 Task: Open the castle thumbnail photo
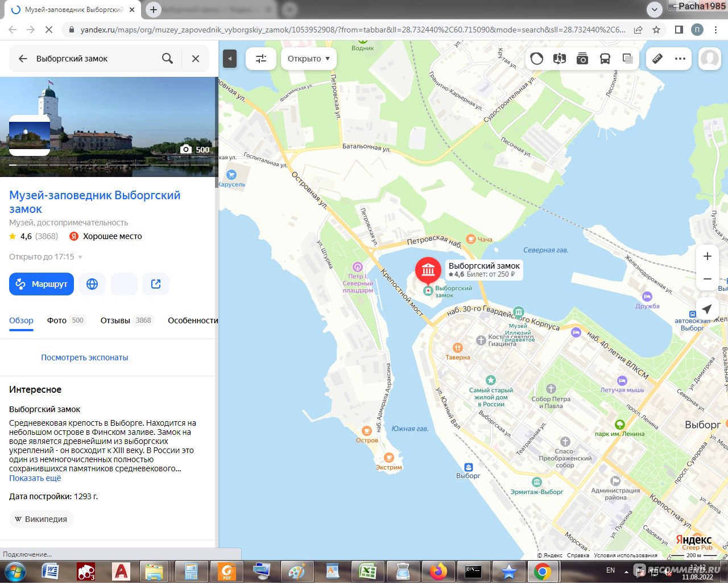[x=30, y=135]
